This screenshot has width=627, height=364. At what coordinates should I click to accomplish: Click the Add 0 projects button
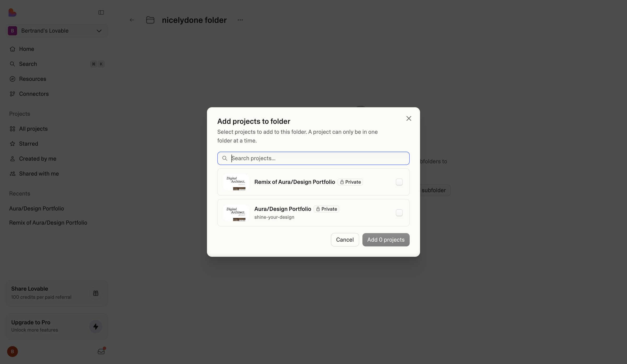(x=386, y=240)
